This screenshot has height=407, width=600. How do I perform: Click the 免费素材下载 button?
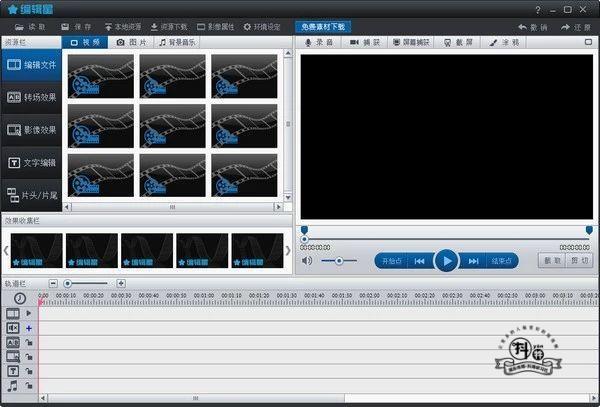(x=322, y=26)
